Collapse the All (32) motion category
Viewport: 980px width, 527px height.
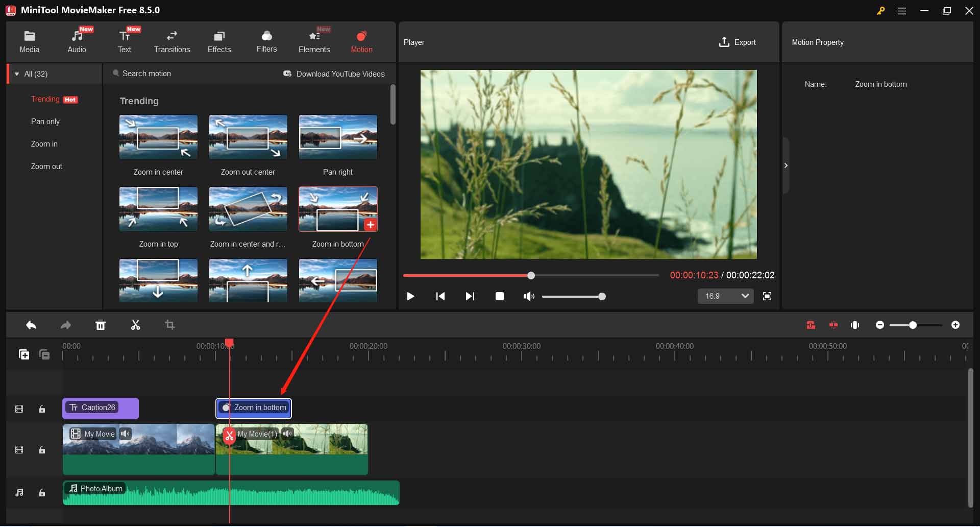point(17,74)
